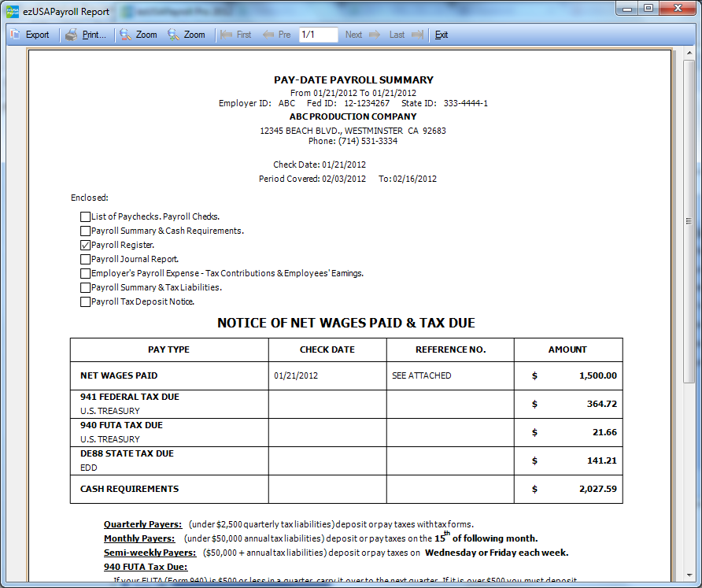
Task: Click the Export icon in the toolbar
Action: coord(16,35)
